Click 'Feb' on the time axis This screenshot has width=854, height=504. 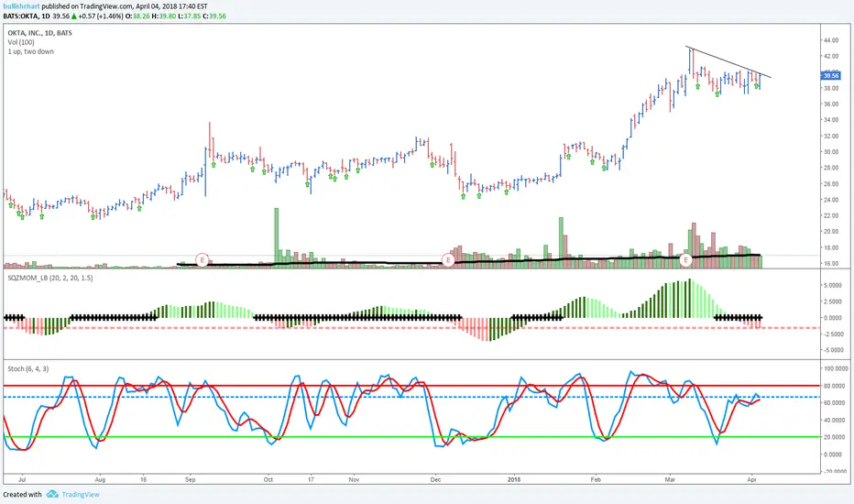(x=596, y=479)
